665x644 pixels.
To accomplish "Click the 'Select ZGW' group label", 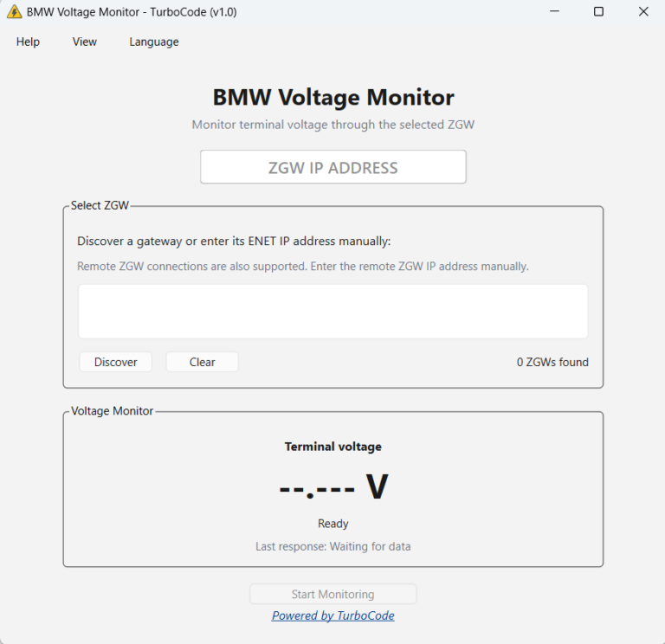I will (100, 205).
